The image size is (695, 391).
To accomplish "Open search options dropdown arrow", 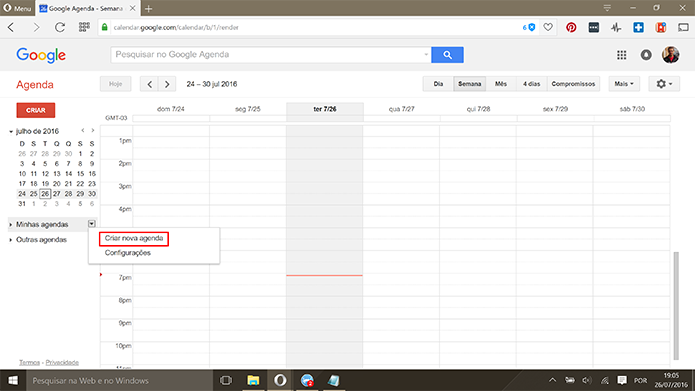I will (x=426, y=55).
